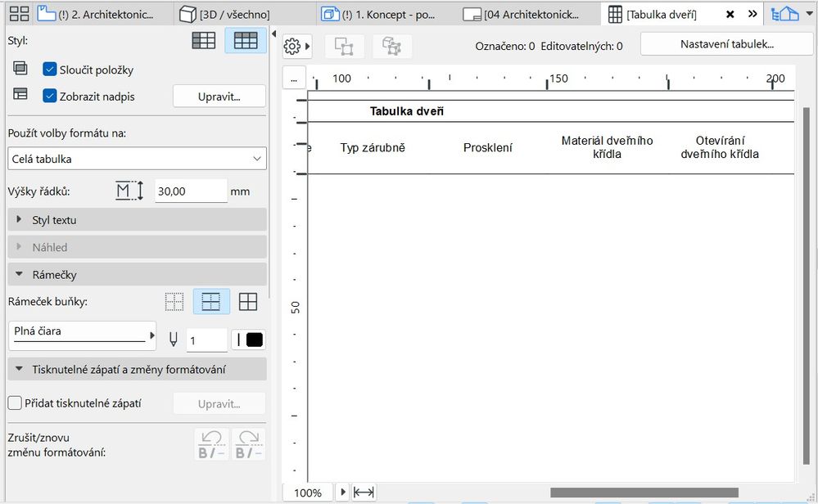
Task: Click the 100% zoom value
Action: click(x=308, y=493)
